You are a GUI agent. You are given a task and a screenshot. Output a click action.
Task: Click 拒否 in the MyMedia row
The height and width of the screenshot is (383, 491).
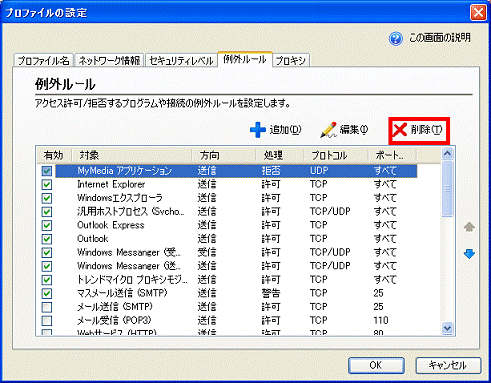pyautogui.click(x=271, y=171)
